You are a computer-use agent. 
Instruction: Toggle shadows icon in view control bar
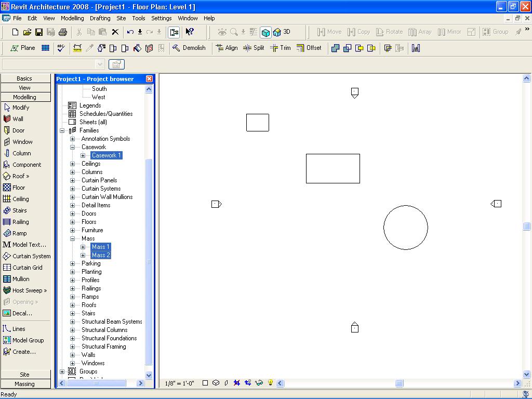227,383
